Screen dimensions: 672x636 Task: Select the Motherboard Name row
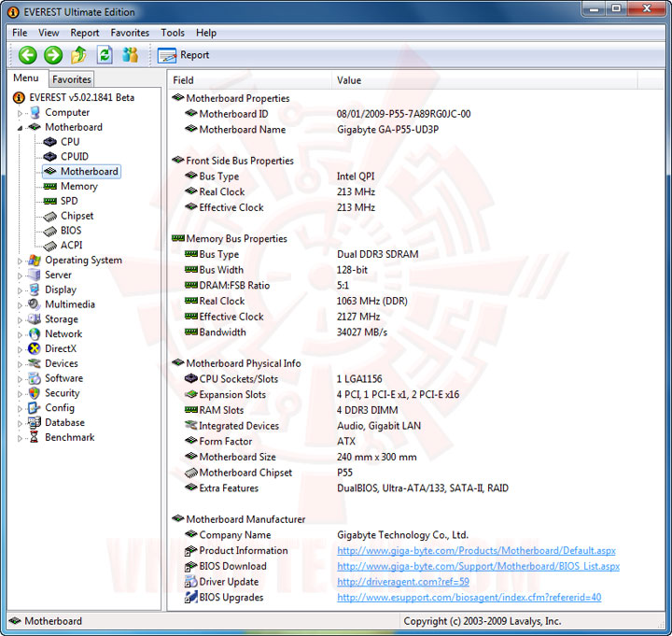414,130
